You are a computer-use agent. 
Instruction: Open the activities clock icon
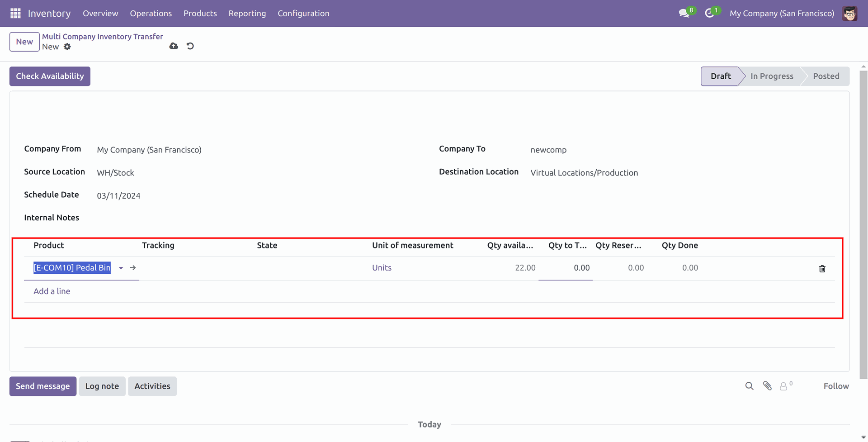pyautogui.click(x=709, y=14)
